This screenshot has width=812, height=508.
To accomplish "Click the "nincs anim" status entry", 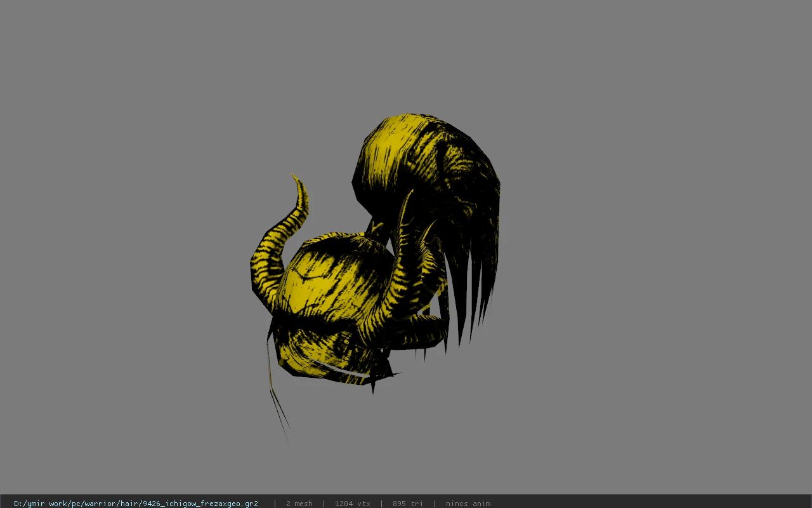I will [468, 504].
